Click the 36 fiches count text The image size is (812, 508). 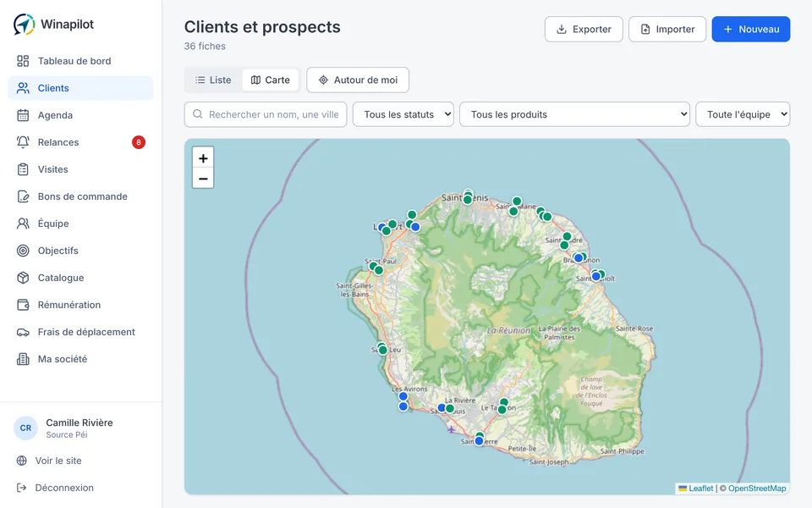(x=205, y=46)
